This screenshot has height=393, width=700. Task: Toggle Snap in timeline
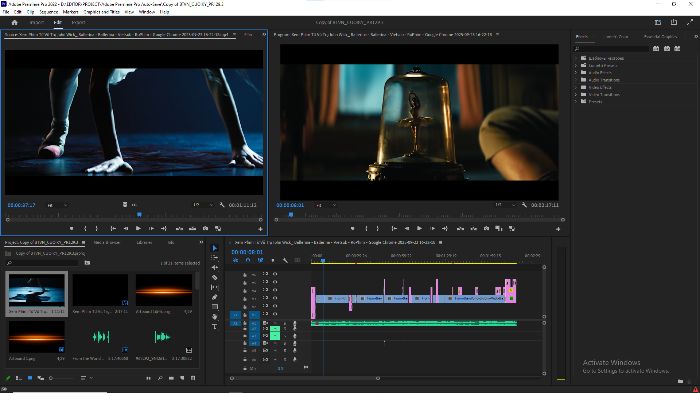(248, 260)
